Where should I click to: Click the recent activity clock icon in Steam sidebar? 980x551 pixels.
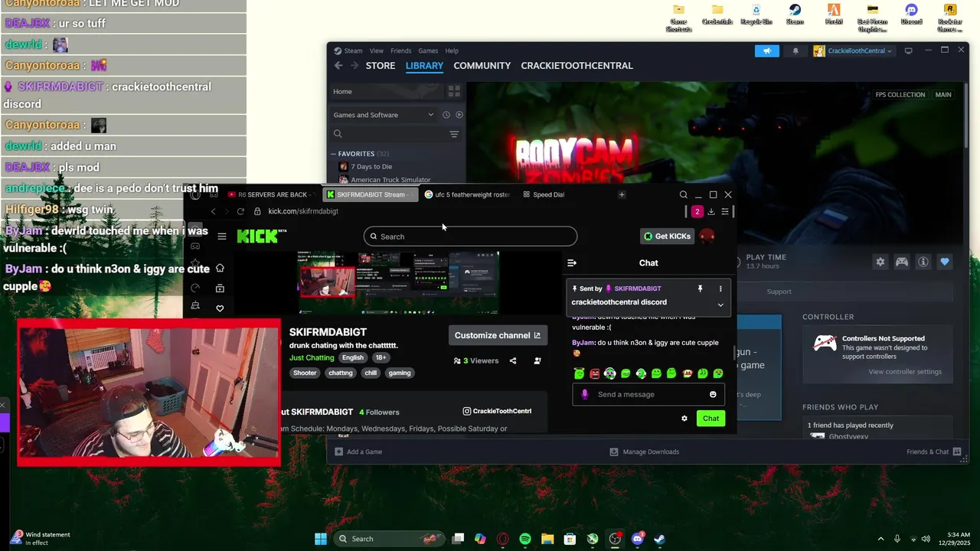coord(446,115)
